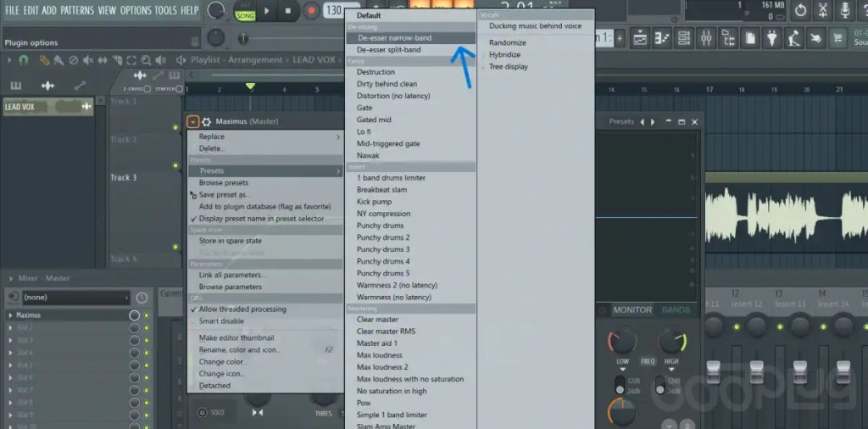
Task: Open the channel rack icon
Action: (x=684, y=38)
